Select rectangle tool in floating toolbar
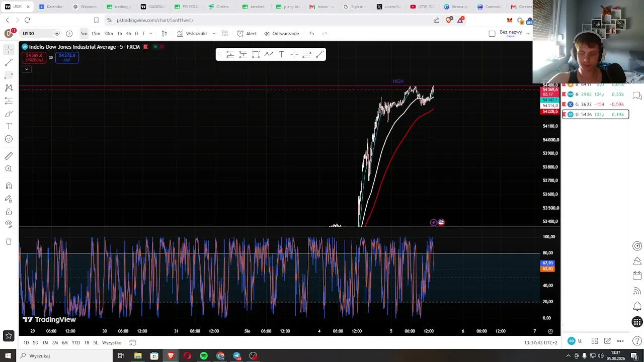644x362 pixels. 256,54
